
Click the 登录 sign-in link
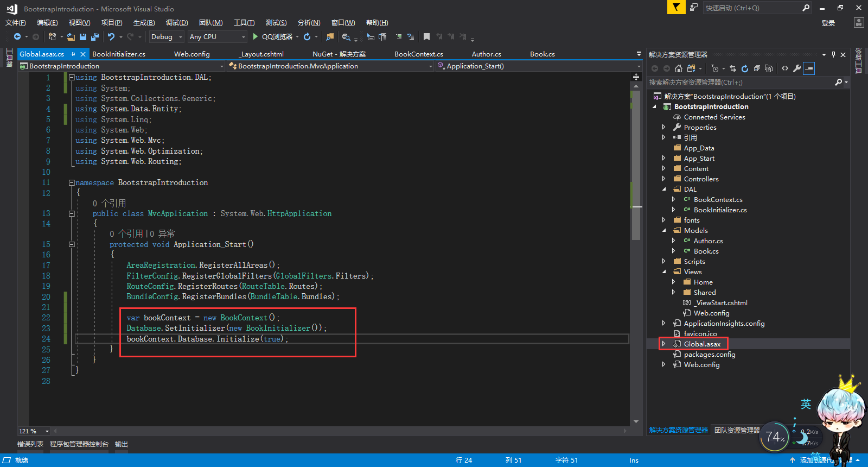[828, 23]
